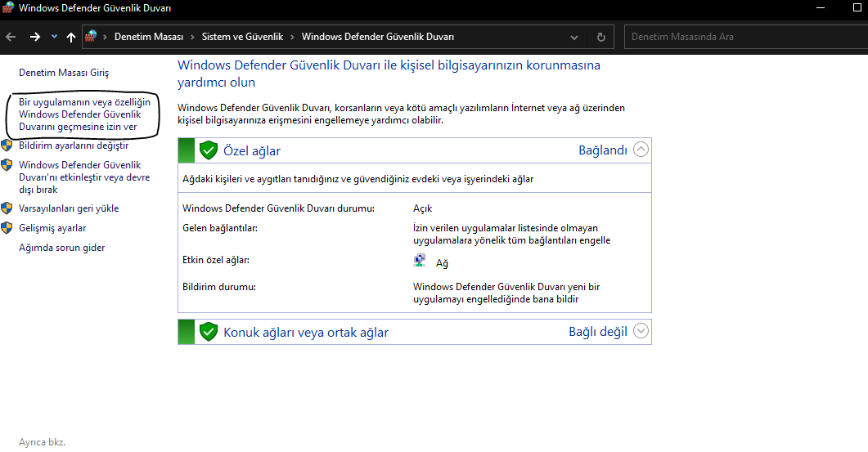Click 'Windows Defender Güvenlik Duvarı durumu:' label
868x452 pixels.
[278, 208]
